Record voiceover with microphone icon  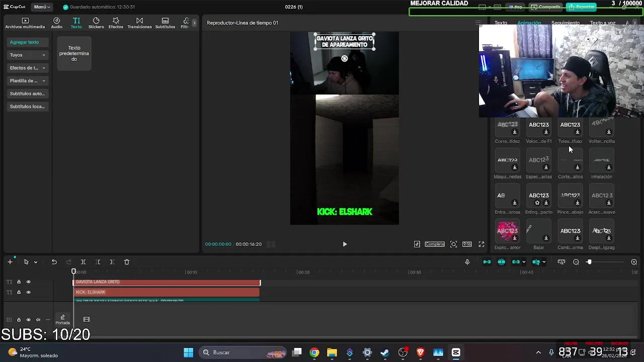(467, 262)
